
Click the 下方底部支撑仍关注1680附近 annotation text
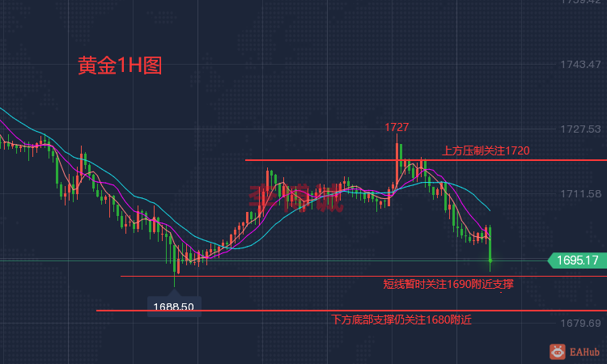pos(401,320)
